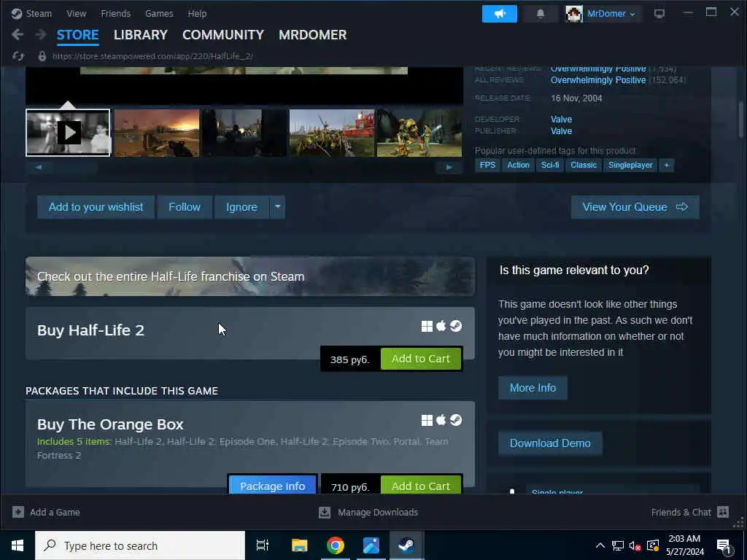Screen dimensions: 747x560
Task: Open the Half-Life franchise banner
Action: [250, 276]
